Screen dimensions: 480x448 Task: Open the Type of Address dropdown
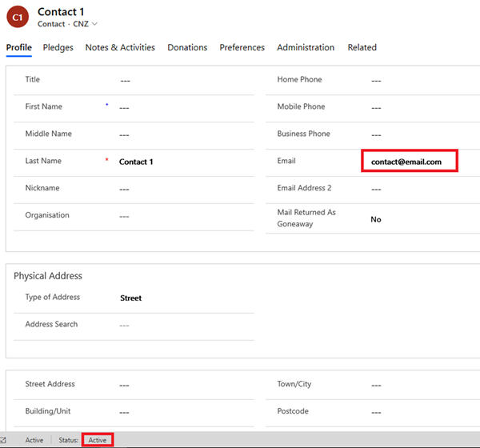coord(184,298)
